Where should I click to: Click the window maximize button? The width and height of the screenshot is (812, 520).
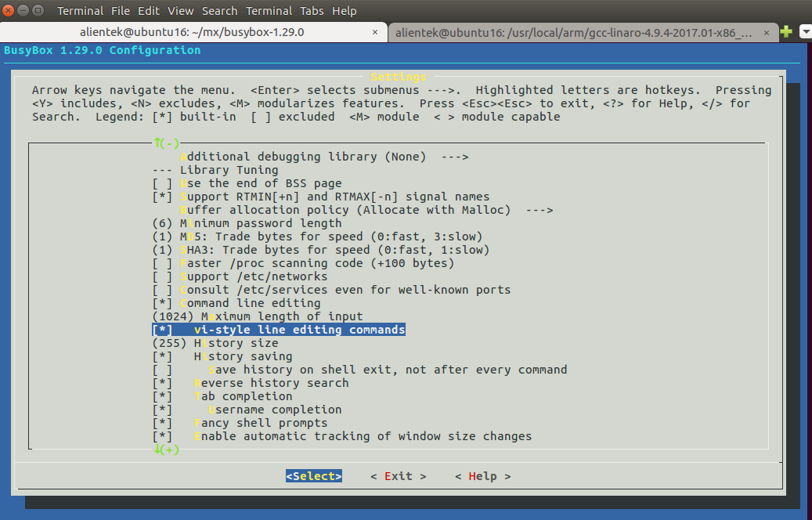coord(38,10)
